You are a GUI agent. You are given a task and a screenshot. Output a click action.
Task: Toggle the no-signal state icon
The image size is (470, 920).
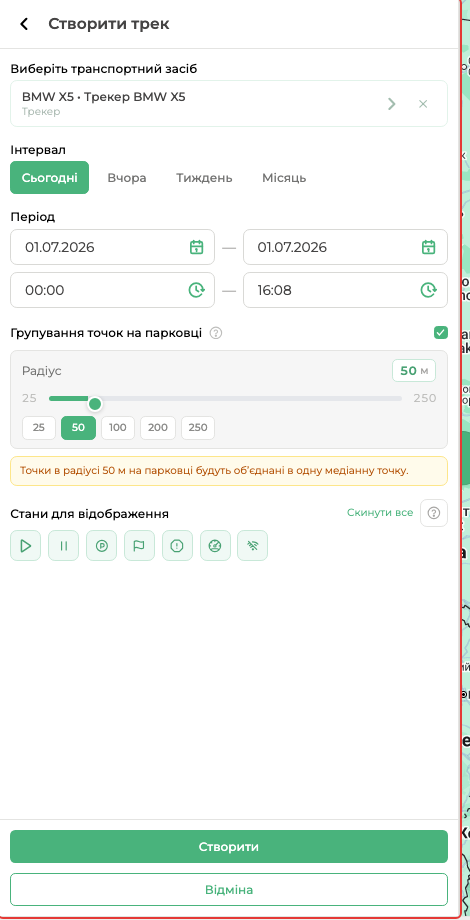pyautogui.click(x=253, y=546)
